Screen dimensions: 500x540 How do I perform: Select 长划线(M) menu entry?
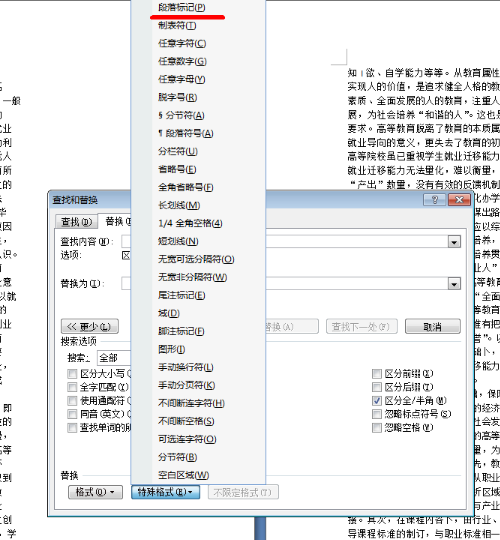[179, 205]
